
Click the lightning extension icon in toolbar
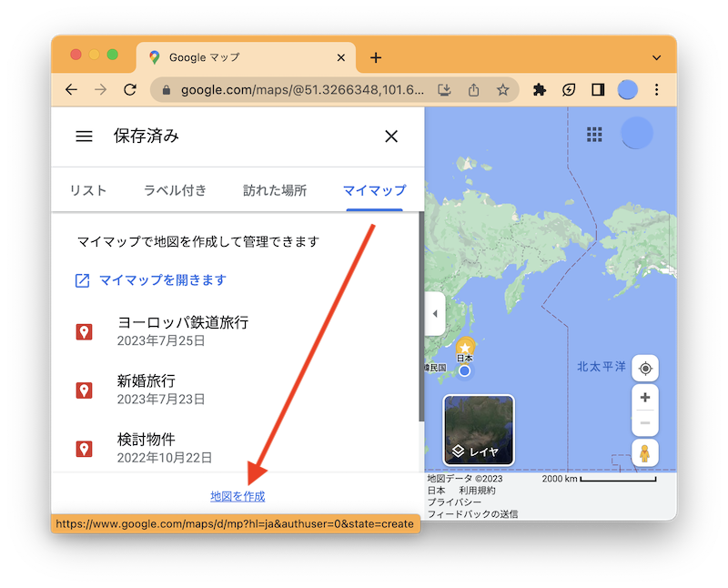(569, 89)
